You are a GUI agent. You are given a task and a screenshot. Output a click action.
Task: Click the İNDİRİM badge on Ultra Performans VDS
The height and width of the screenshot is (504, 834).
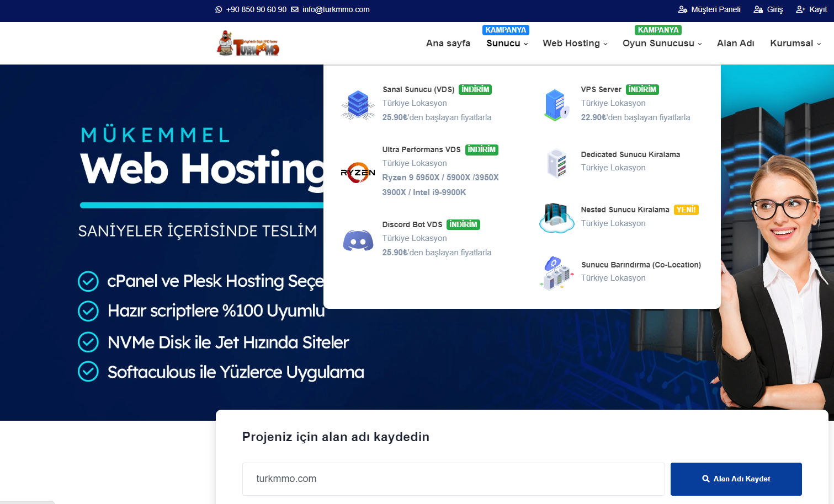[482, 149]
